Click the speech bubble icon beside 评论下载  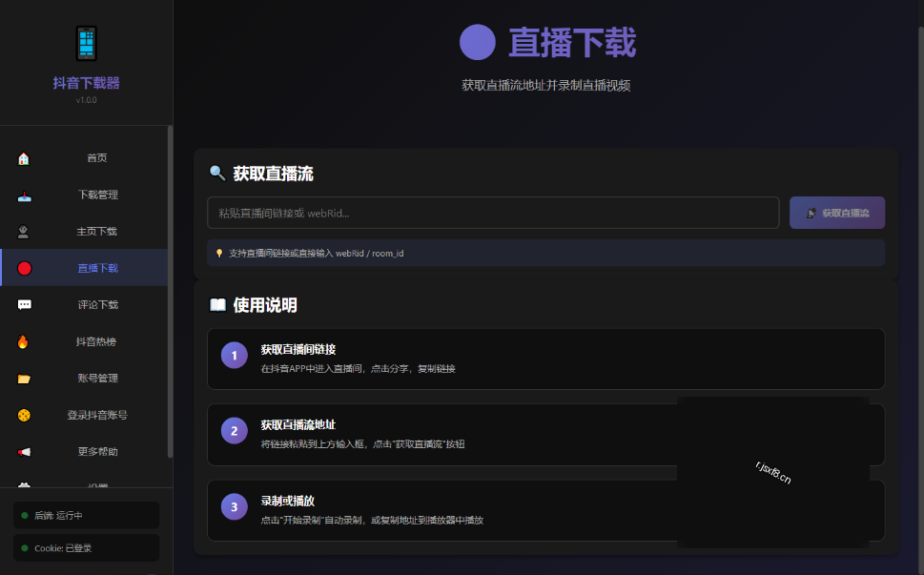coord(24,304)
